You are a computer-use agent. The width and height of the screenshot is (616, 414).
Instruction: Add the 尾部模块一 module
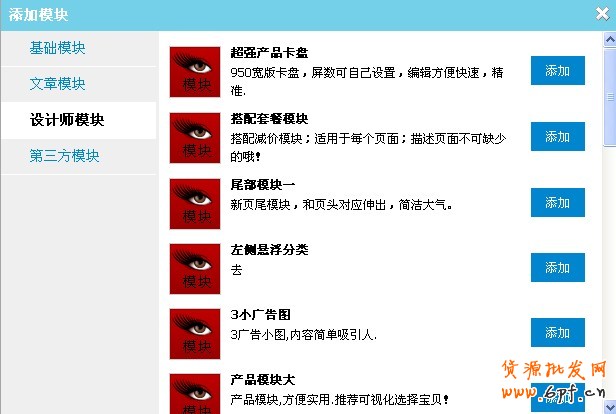558,203
